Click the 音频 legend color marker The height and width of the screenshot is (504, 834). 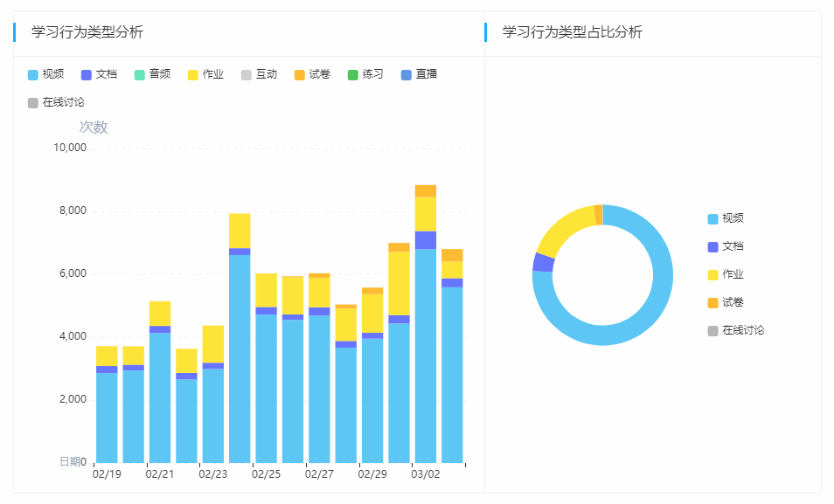point(138,74)
